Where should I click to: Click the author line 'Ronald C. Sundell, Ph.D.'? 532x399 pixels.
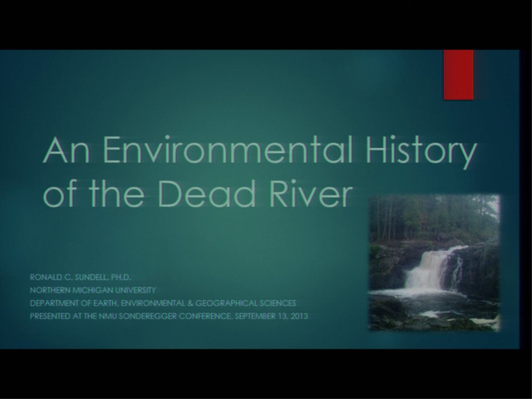pos(81,277)
